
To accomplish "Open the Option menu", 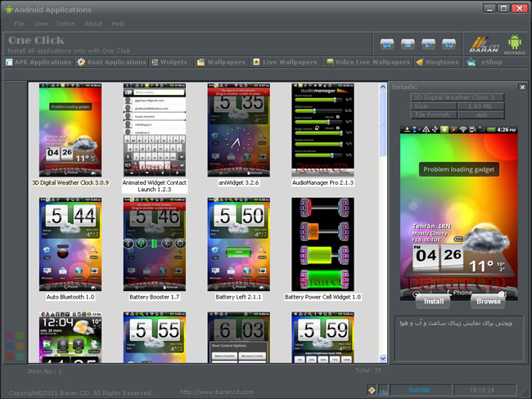I will pos(65,24).
